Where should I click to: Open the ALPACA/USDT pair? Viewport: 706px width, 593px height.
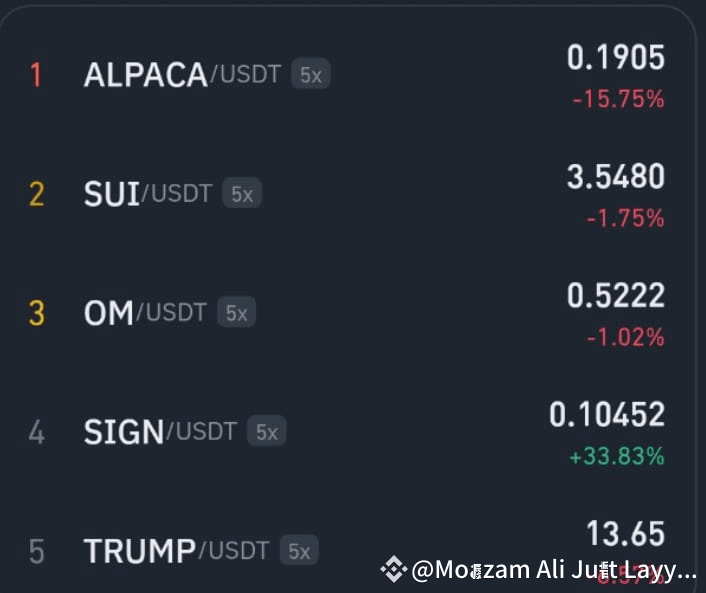click(182, 74)
